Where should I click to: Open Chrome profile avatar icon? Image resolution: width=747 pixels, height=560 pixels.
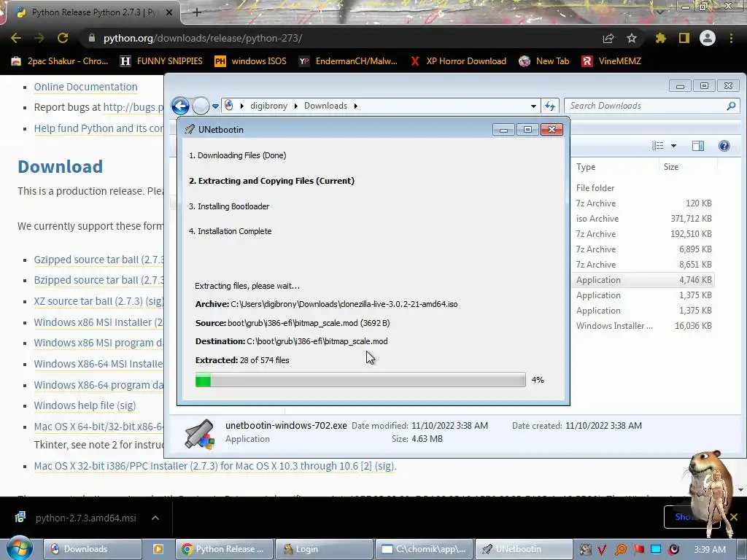pyautogui.click(x=708, y=38)
